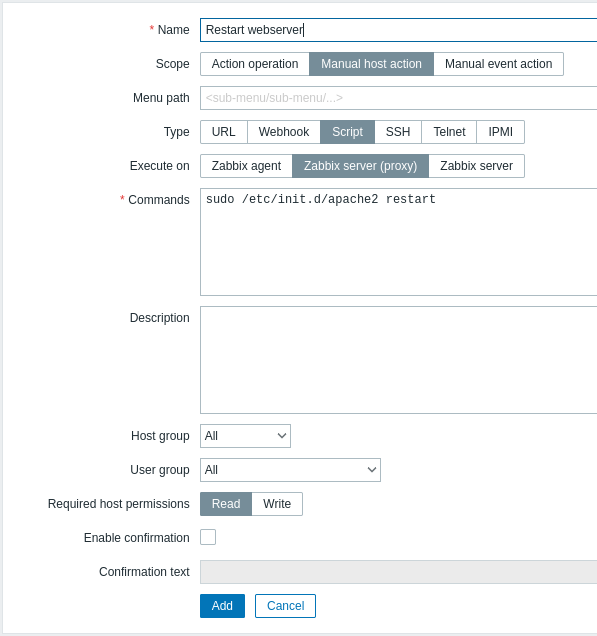Choose the Manual host action scope
The width and height of the screenshot is (597, 636).
pos(372,64)
